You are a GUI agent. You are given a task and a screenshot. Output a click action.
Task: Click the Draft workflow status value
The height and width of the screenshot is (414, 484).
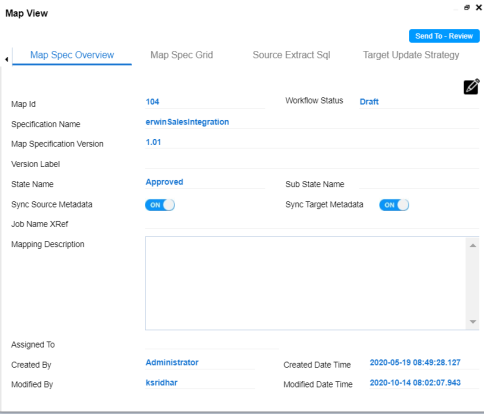(x=369, y=102)
